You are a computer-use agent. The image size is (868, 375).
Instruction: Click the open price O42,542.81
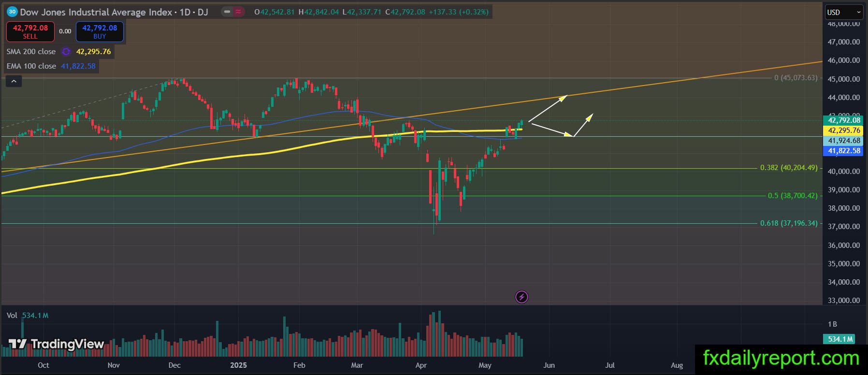tap(275, 12)
